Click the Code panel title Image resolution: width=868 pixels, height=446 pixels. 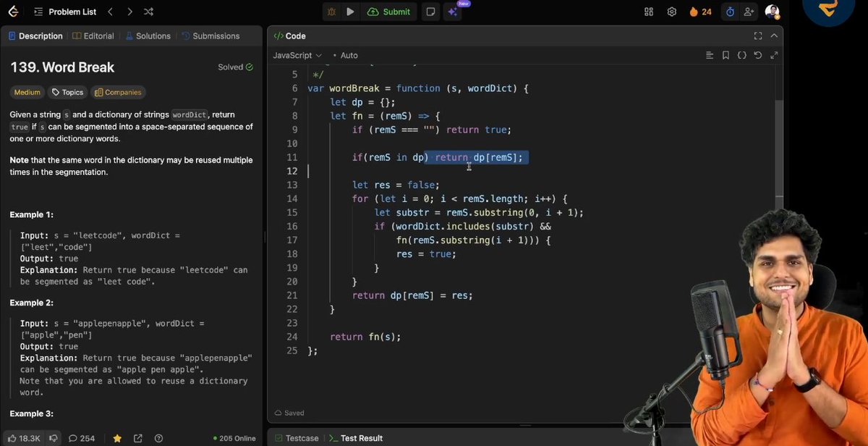coord(290,35)
